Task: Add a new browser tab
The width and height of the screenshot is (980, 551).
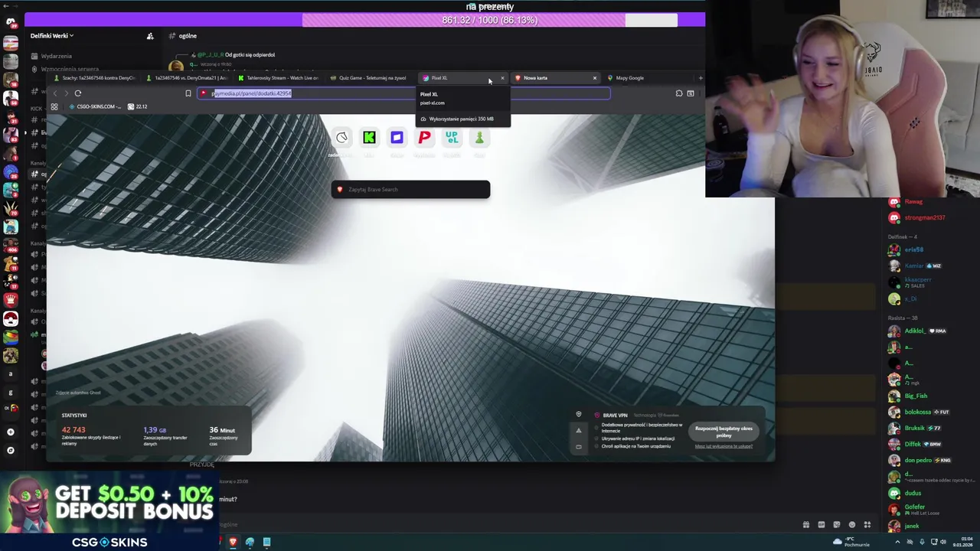Action: click(x=700, y=78)
